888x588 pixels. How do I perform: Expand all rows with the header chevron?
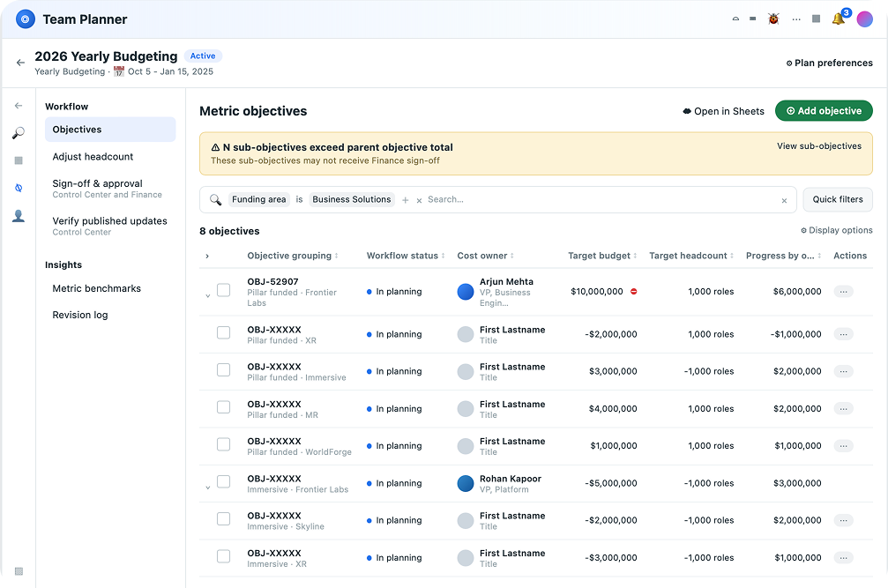pos(207,257)
